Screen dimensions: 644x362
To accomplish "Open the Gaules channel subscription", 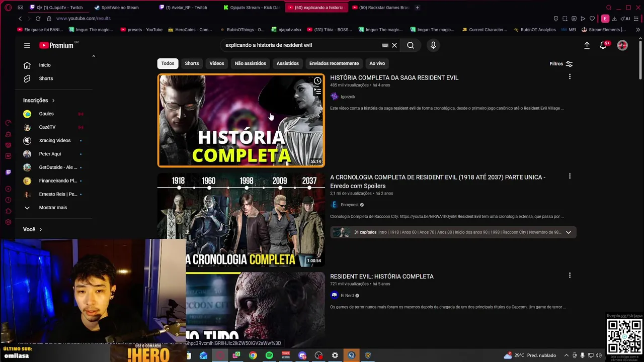I will (x=54, y=114).
